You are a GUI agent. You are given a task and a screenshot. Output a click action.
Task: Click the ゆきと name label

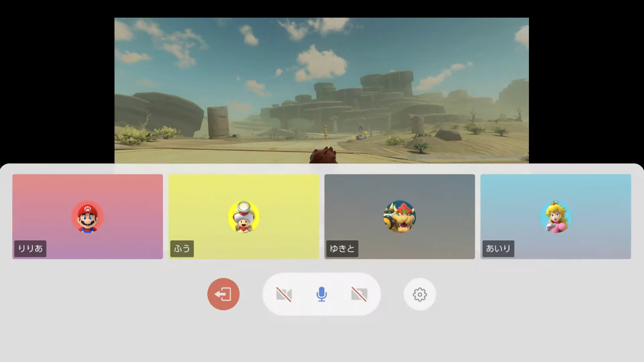click(x=342, y=249)
